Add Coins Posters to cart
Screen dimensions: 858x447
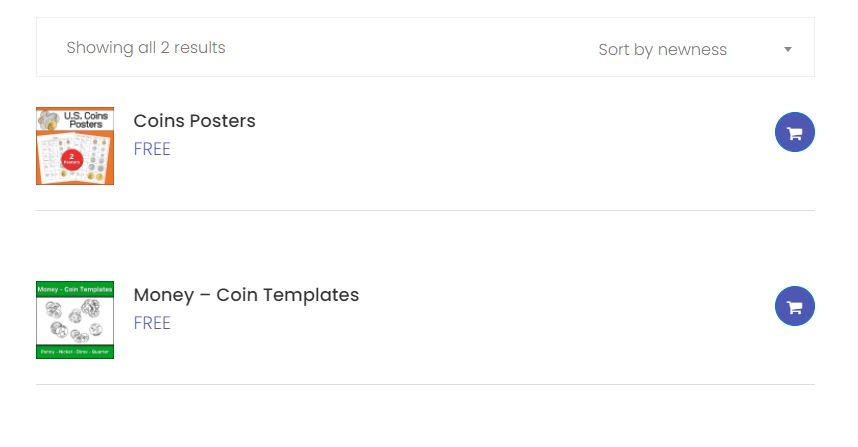[795, 132]
